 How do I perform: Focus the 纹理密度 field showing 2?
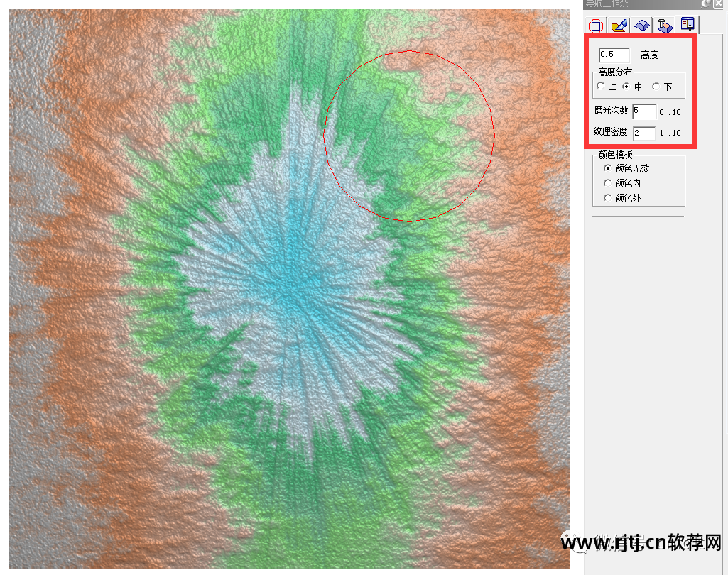point(644,133)
